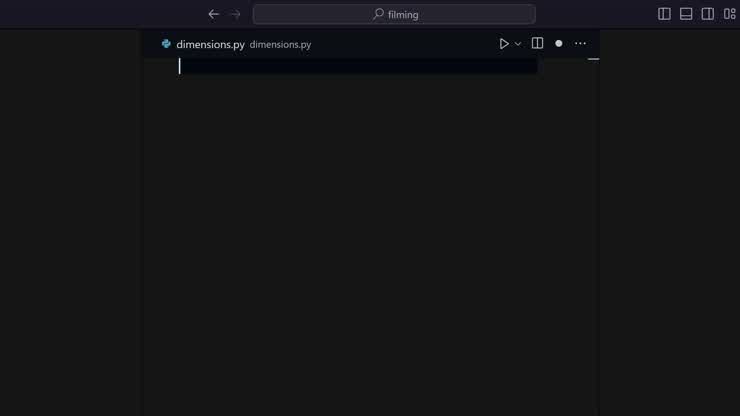Image resolution: width=740 pixels, height=416 pixels.
Task: Toggle the primary side bar
Action: (664, 14)
